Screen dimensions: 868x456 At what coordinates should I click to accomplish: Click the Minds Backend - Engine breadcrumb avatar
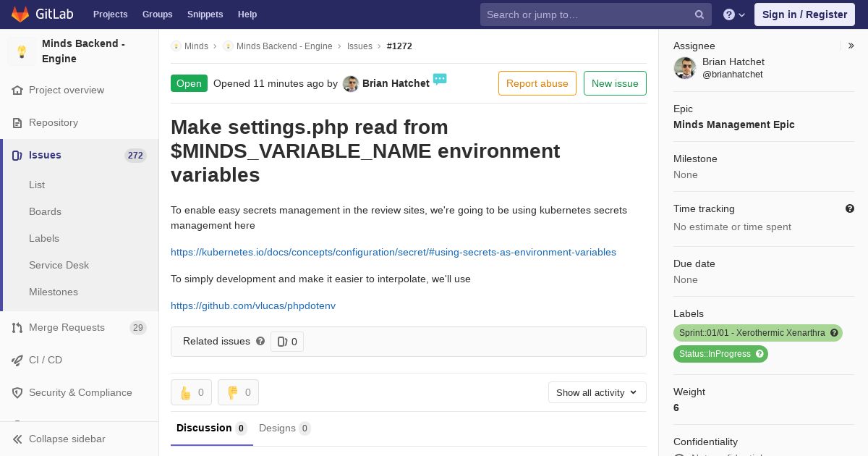click(x=228, y=46)
